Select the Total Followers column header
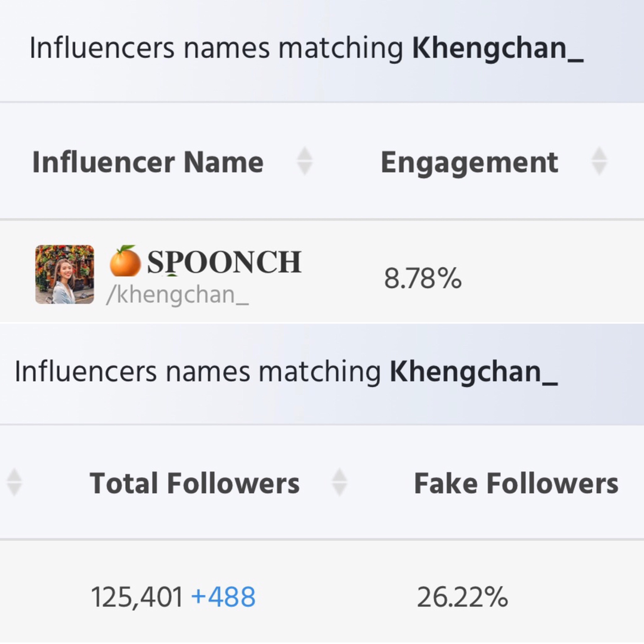This screenshot has height=644, width=644. pos(194,483)
